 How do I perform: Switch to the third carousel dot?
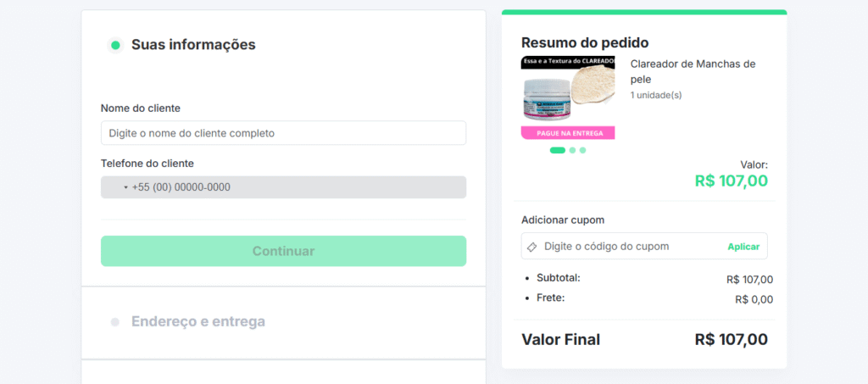pos(582,150)
